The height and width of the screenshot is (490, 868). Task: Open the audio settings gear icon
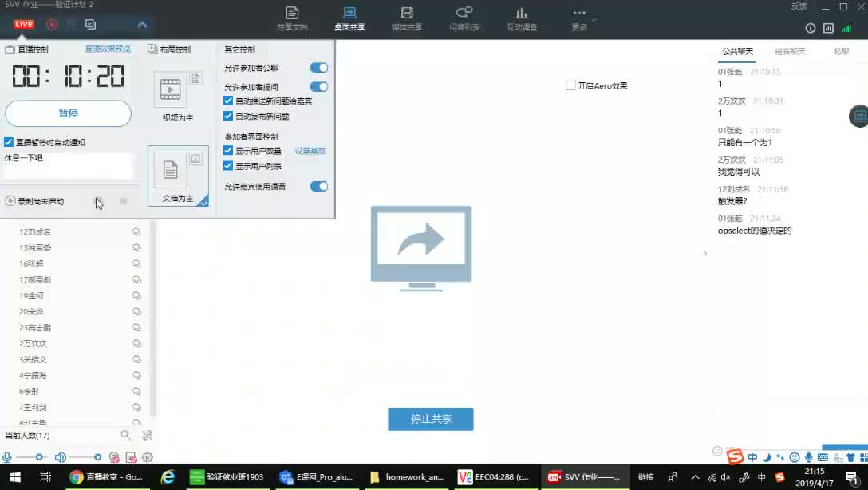click(x=148, y=457)
